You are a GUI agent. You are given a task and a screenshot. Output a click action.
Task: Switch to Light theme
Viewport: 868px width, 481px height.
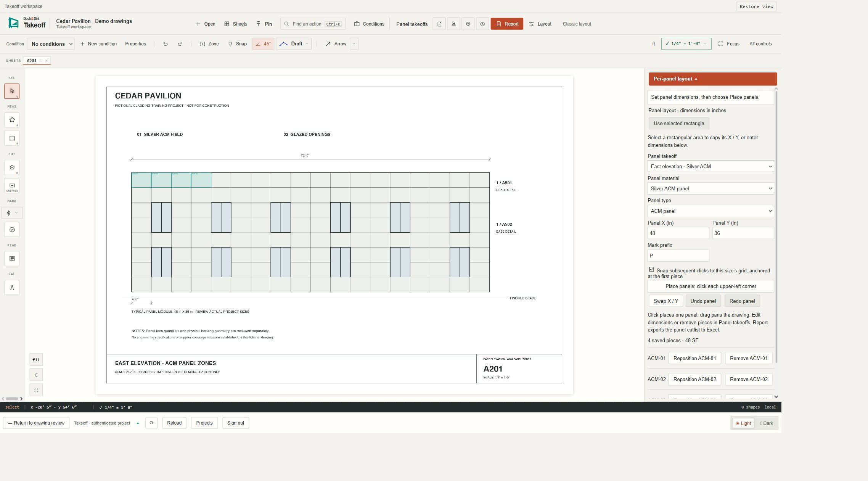click(743, 423)
